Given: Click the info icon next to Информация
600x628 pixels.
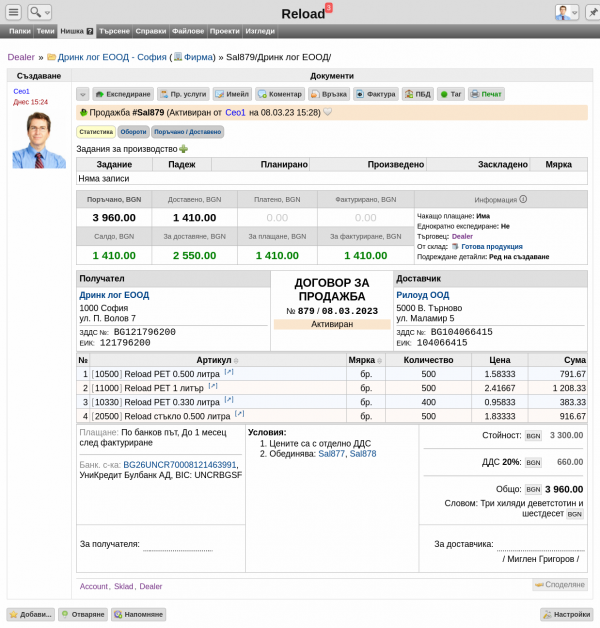Looking at the screenshot, I should (523, 199).
